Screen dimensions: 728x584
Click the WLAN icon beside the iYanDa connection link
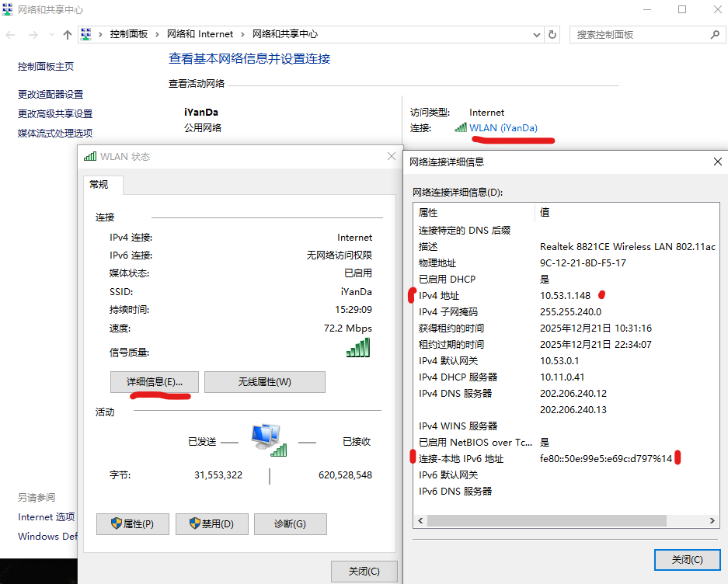coord(461,127)
